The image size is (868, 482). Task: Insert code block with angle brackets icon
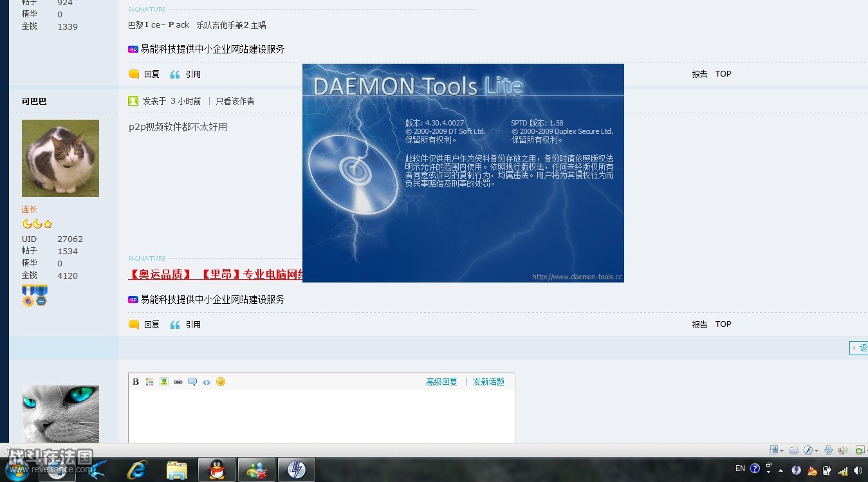207,382
